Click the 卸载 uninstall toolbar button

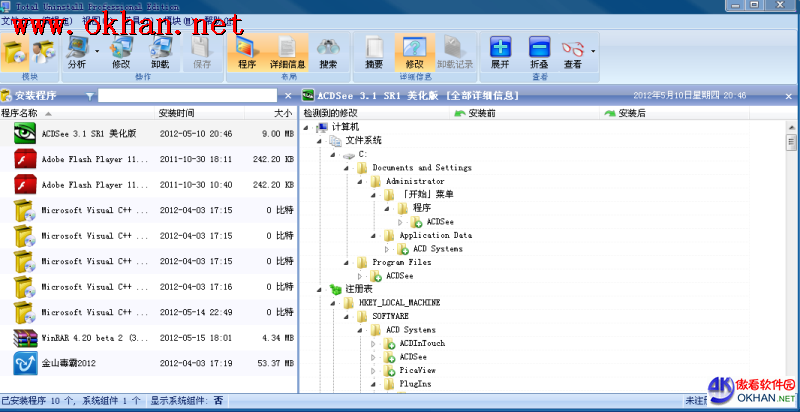[160, 53]
